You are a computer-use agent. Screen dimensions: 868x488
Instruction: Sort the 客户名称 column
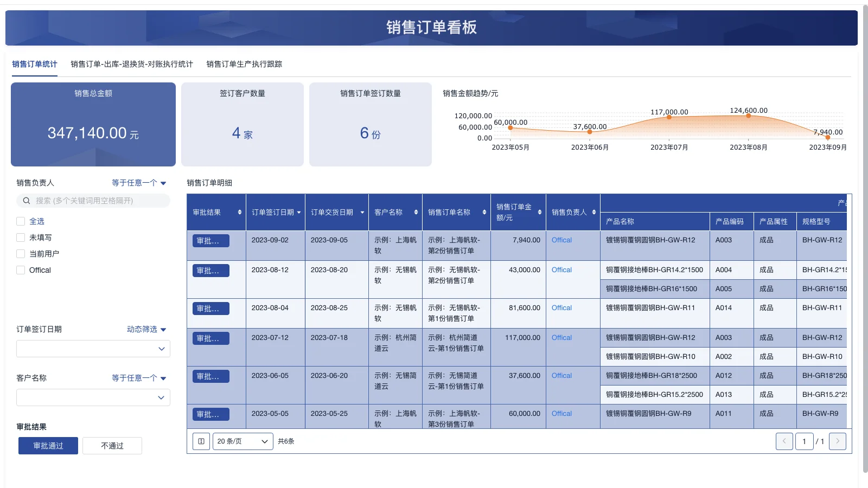click(x=416, y=213)
